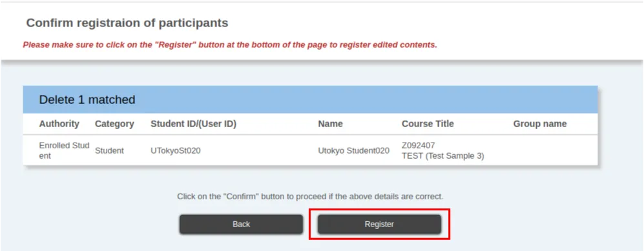Click the TEST (Test Sample 3) course title
Screen dimensions: 644x251
(x=442, y=156)
